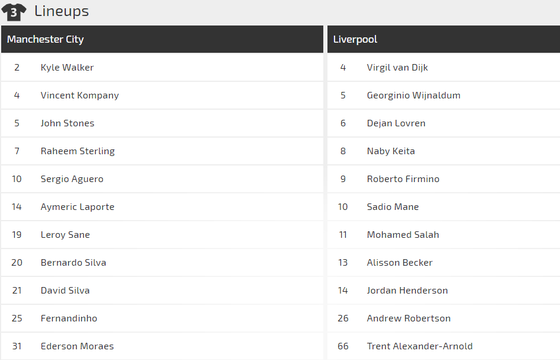Open Kyle Walker player link
Image resolution: width=560 pixels, height=360 pixels.
67,68
